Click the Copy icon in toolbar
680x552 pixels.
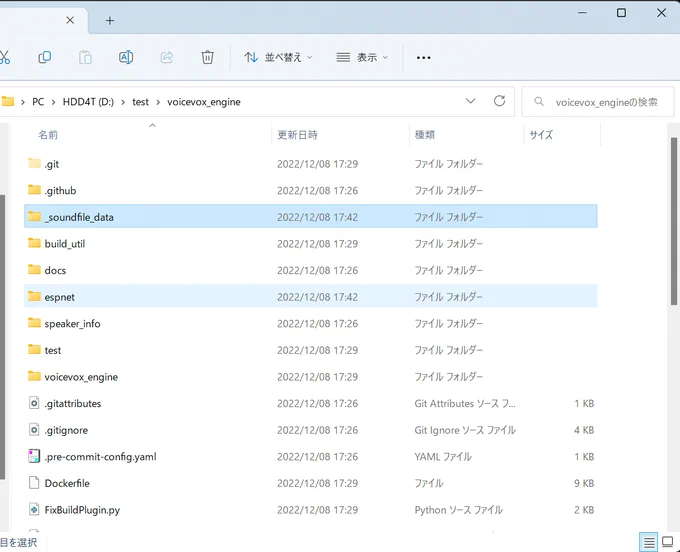coord(45,57)
